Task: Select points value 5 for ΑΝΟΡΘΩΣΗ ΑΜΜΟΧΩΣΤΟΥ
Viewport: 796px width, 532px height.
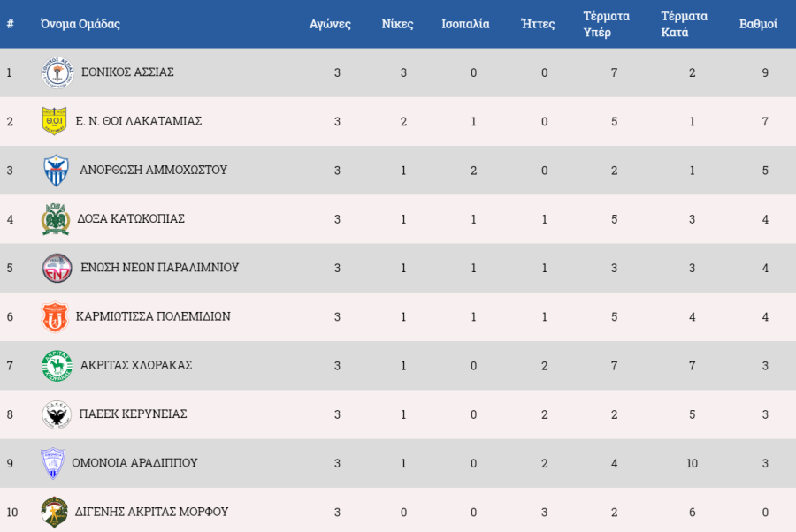Action: (765, 171)
